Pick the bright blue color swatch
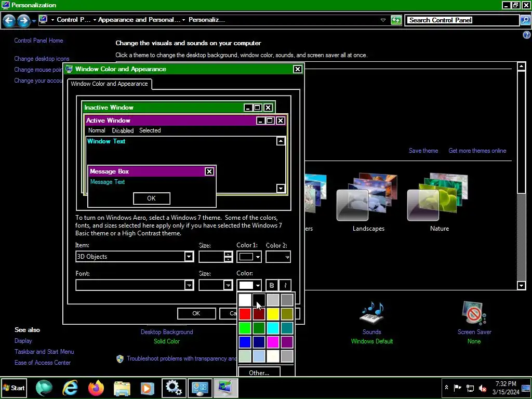Screen dimensions: 532x399 click(x=245, y=342)
